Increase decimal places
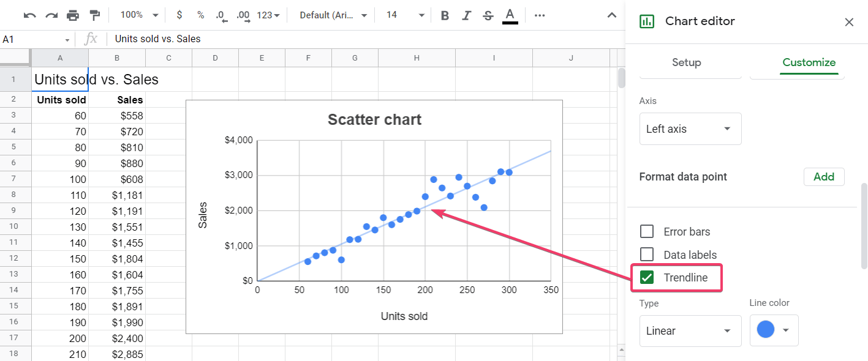 click(243, 15)
